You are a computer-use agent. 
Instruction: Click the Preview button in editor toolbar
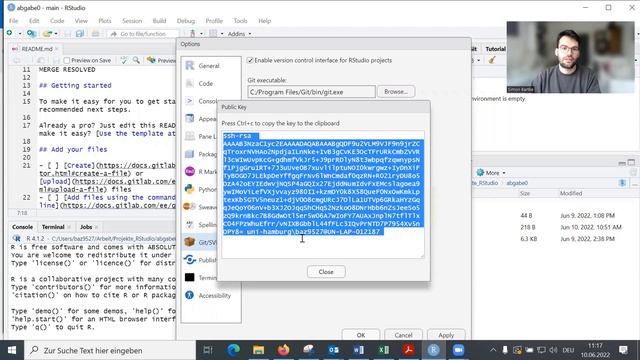[161, 60]
